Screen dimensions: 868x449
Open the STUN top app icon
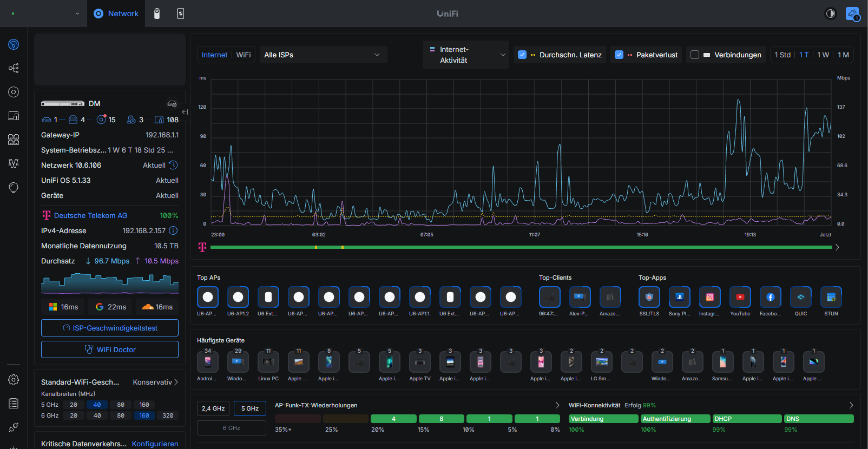pyautogui.click(x=831, y=297)
